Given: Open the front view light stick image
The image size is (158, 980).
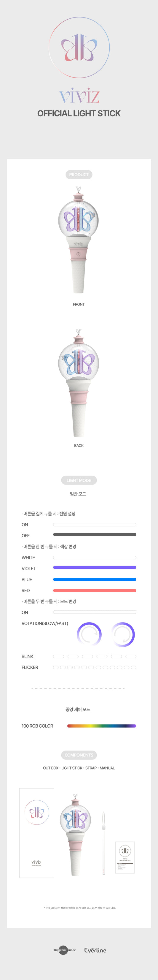Looking at the screenshot, I should pyautogui.click(x=79, y=240).
